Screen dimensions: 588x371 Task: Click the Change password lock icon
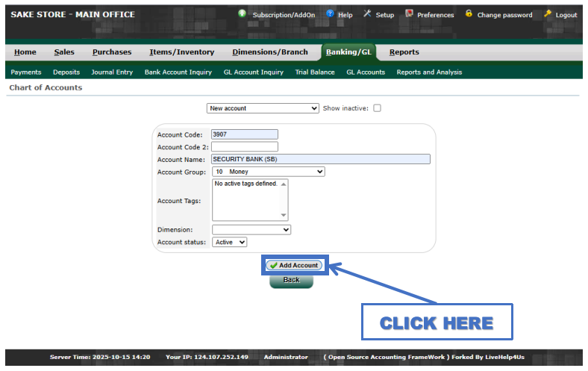469,14
